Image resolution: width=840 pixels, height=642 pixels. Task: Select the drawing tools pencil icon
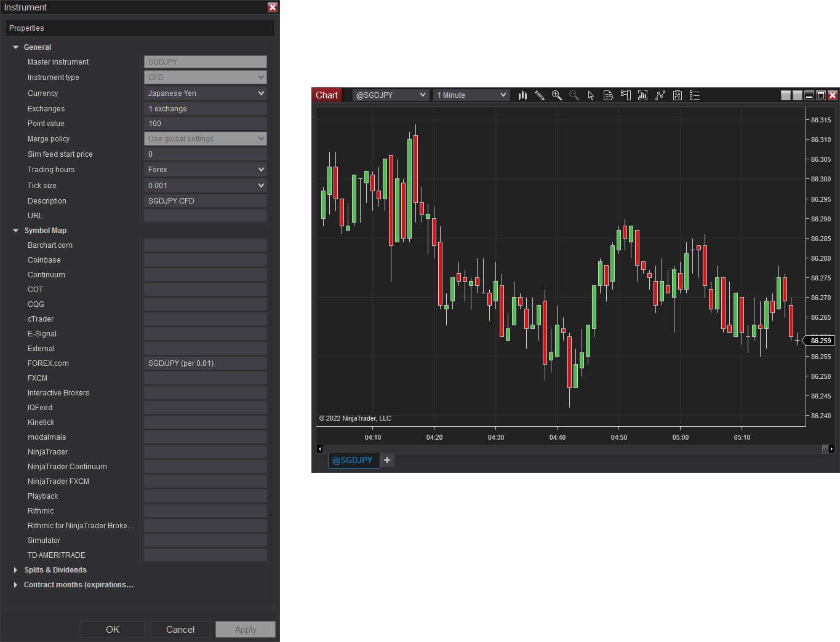[x=540, y=95]
